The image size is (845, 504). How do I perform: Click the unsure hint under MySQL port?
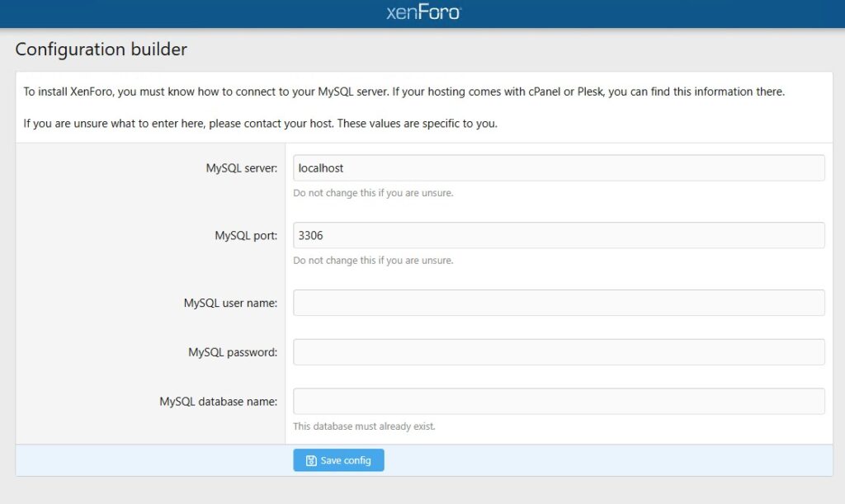click(373, 261)
